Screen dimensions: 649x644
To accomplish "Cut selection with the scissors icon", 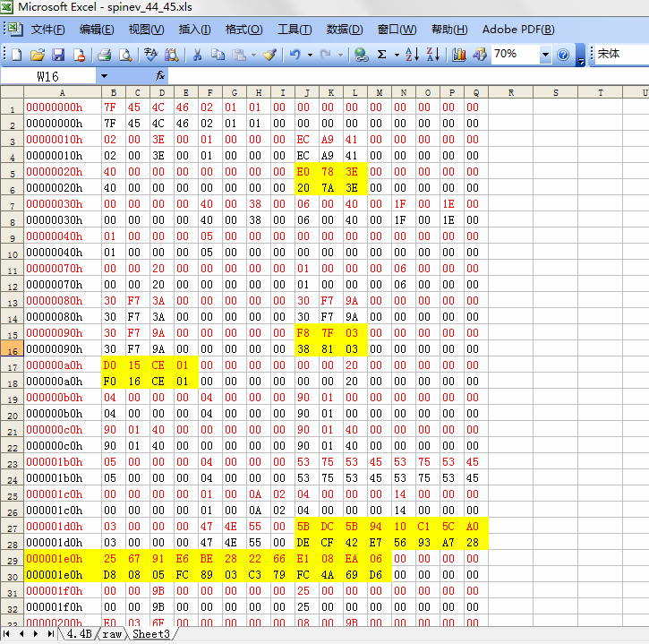I will point(198,55).
